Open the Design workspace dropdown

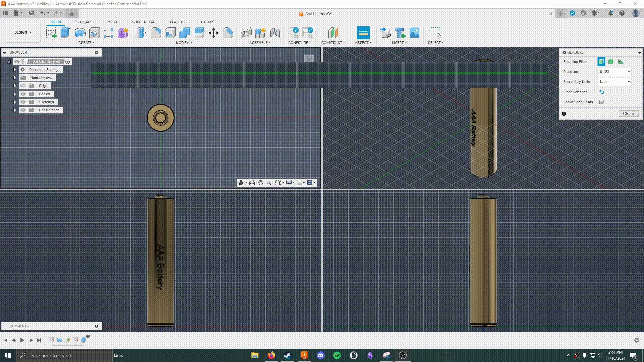22,32
